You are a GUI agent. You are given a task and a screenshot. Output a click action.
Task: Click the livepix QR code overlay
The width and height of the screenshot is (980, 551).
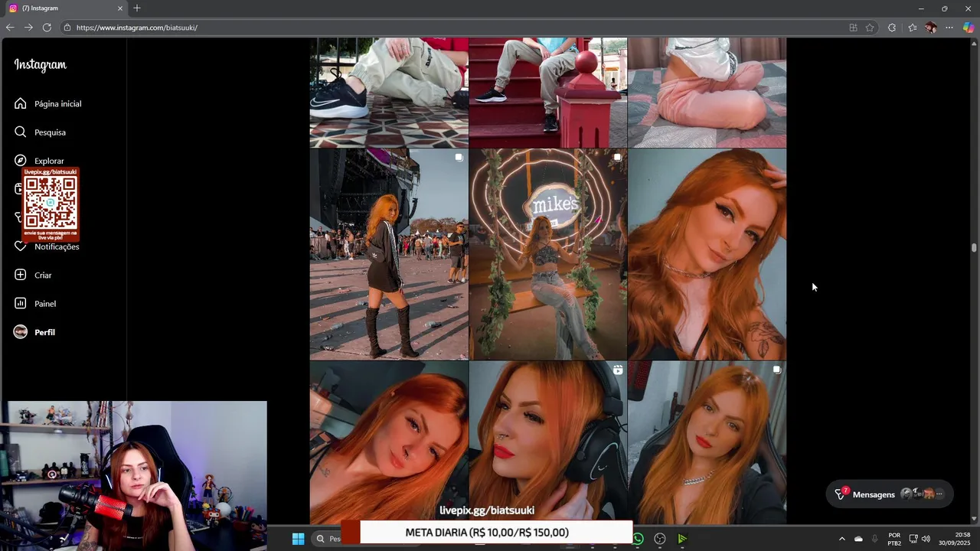51,204
